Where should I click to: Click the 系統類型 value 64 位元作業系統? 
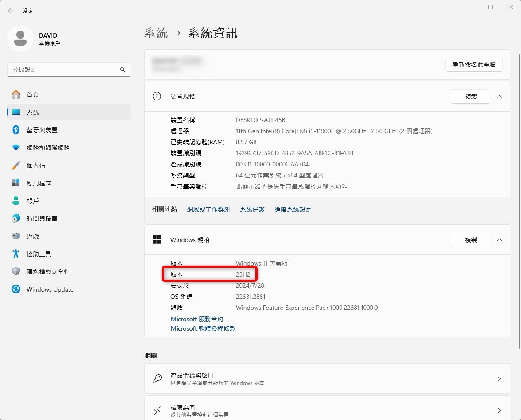click(x=279, y=175)
